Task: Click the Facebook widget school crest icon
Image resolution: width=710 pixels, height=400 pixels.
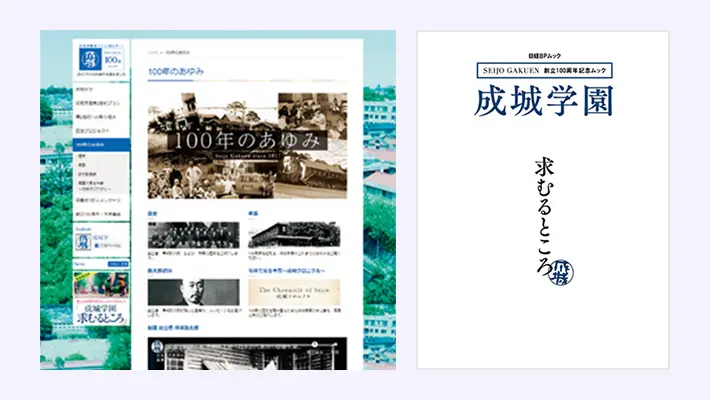Action: click(x=82, y=240)
